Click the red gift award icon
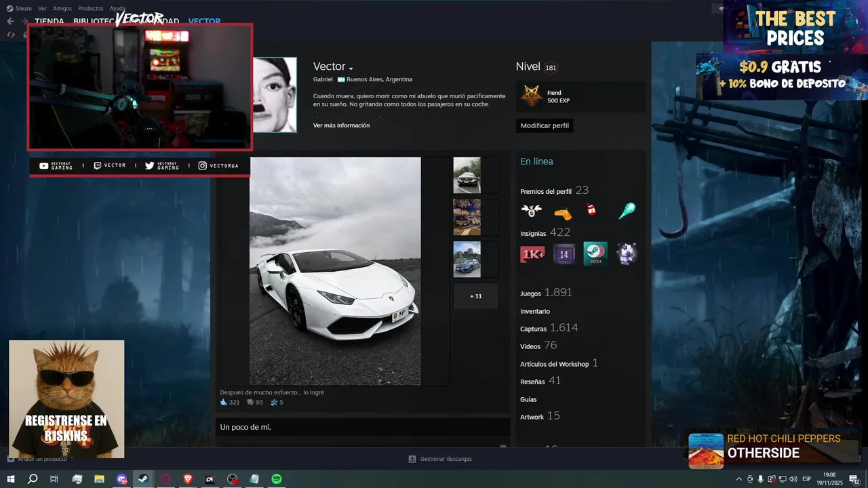This screenshot has width=868, height=488. pyautogui.click(x=591, y=209)
